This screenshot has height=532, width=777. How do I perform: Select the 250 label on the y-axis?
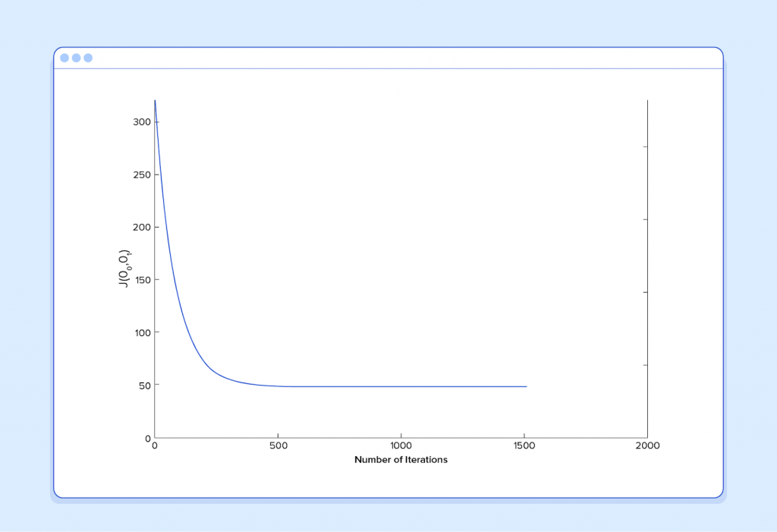[x=140, y=175]
